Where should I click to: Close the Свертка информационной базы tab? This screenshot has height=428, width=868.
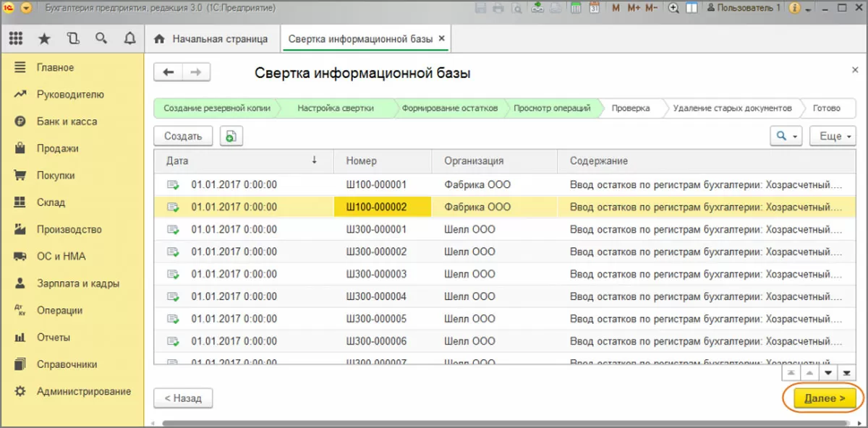click(442, 38)
